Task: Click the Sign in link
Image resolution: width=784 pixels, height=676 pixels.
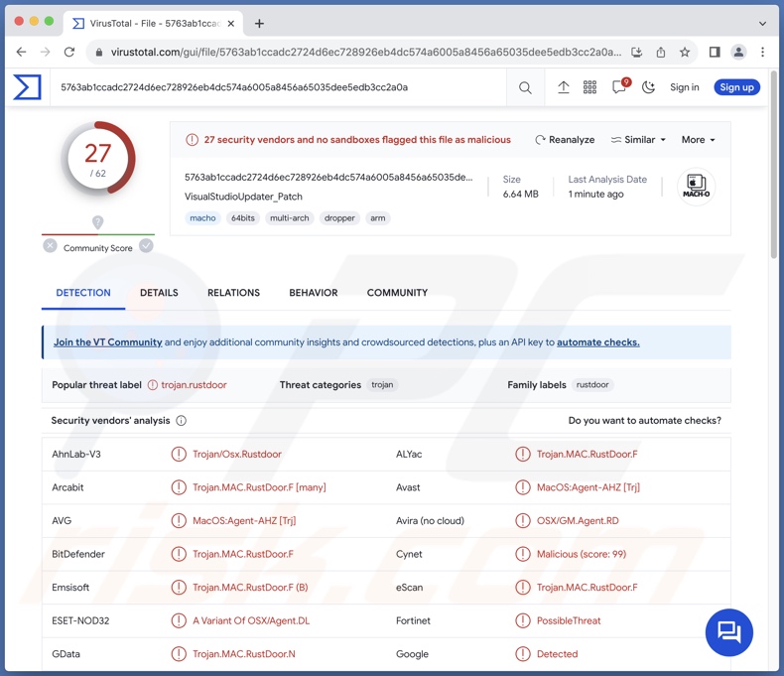Action: (x=685, y=87)
